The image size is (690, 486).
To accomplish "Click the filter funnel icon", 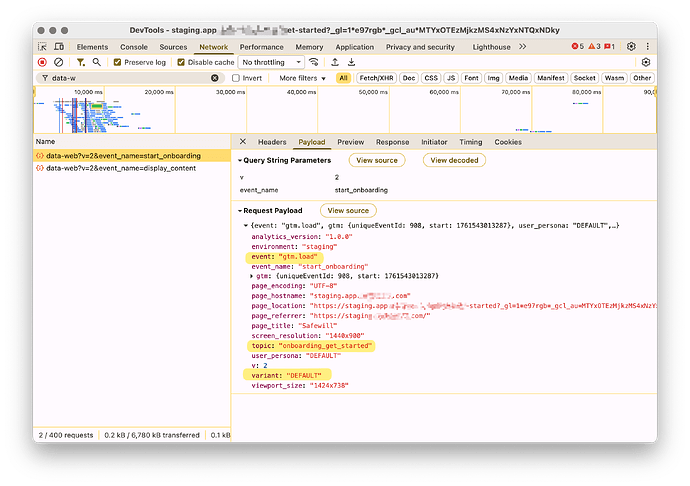I will (81, 62).
